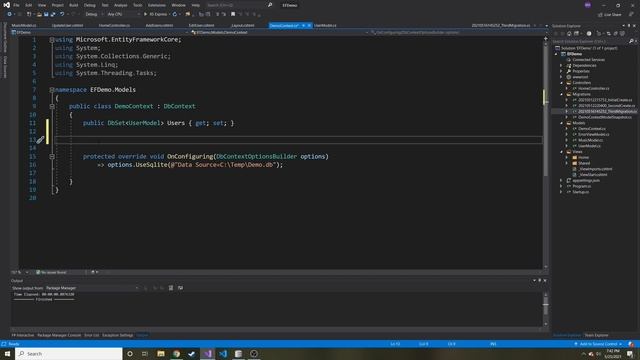Select Startup.cs in Solution Explorer

coord(580,192)
